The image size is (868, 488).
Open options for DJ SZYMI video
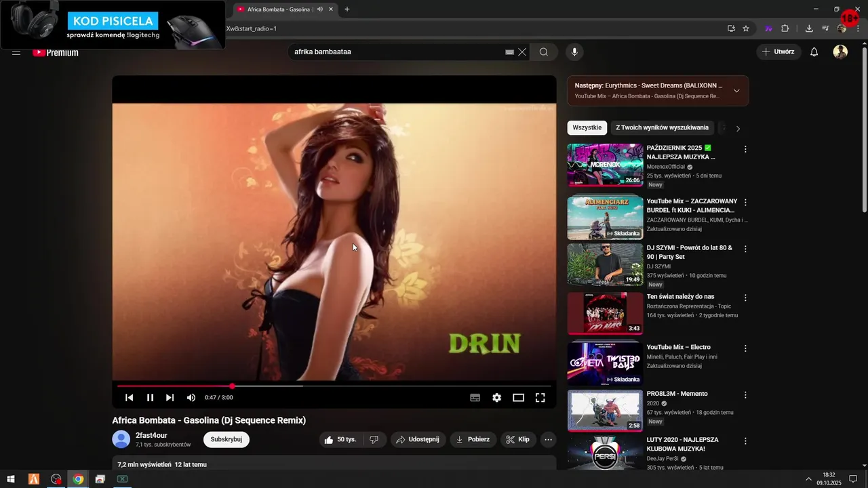tap(745, 249)
